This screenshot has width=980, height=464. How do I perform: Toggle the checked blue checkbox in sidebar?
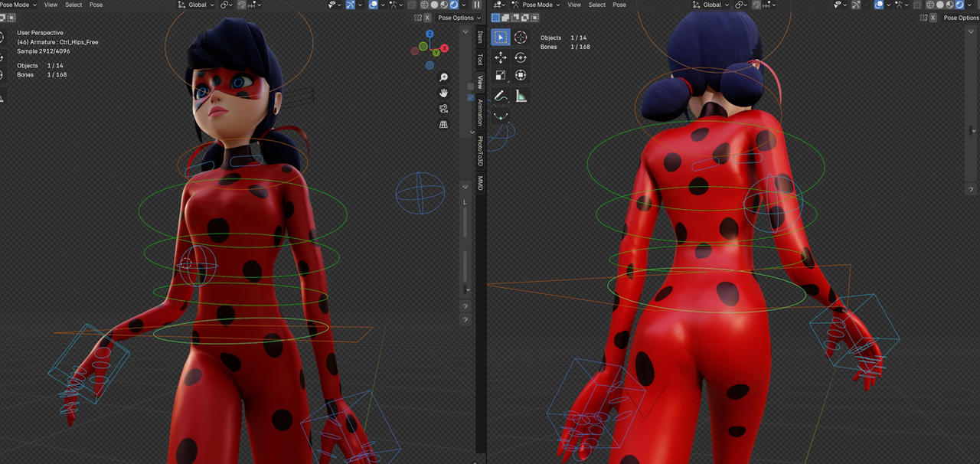471,98
